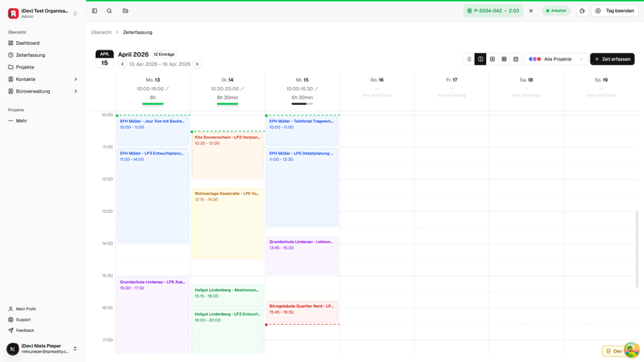This screenshot has height=362, width=644.
Task: Open Support link
Action: click(x=23, y=320)
